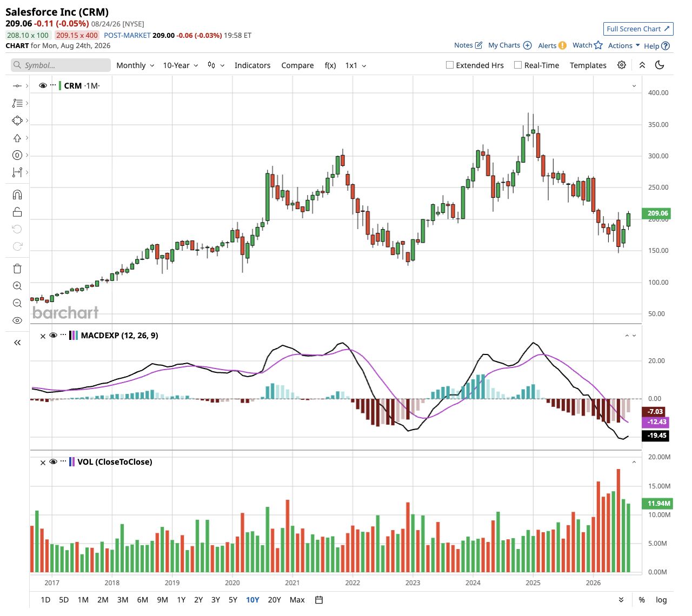
Task: Toggle visibility of the MACDEXP indicator
Action: pos(53,335)
